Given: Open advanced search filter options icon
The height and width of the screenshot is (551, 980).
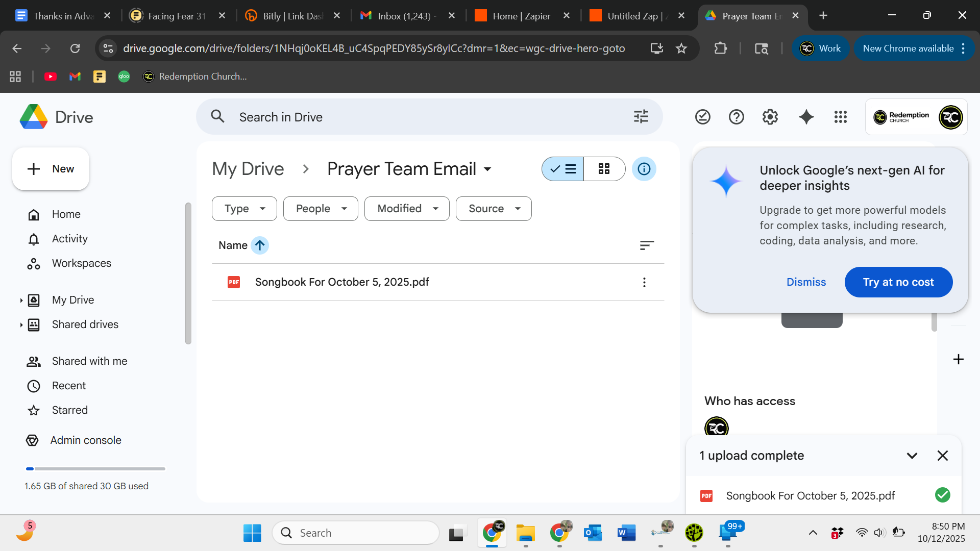Looking at the screenshot, I should [641, 117].
